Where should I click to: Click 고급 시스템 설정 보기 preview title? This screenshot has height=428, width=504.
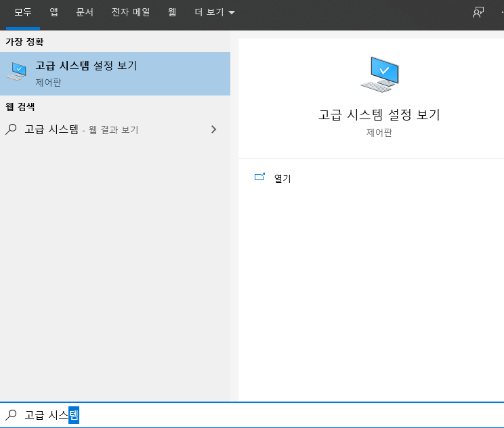[379, 114]
